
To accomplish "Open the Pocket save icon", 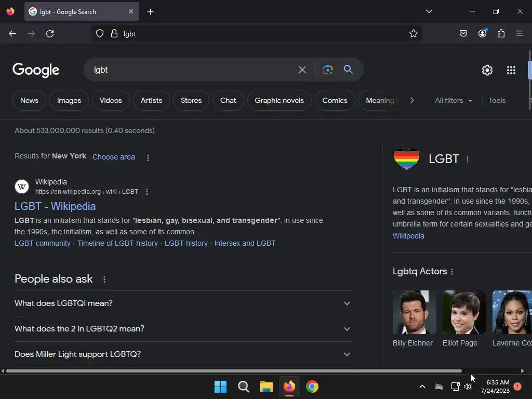I will pos(463,33).
